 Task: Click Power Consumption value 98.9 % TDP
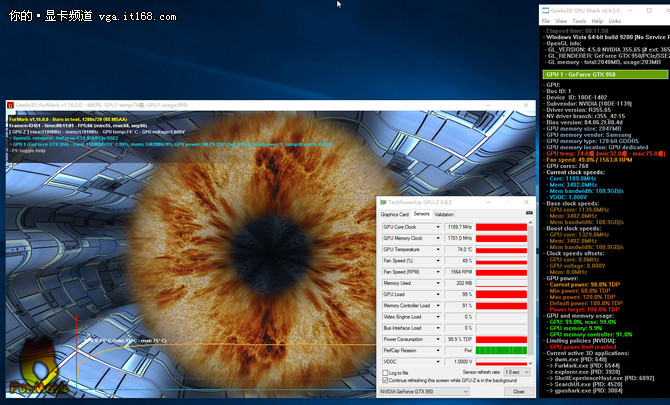pyautogui.click(x=459, y=339)
